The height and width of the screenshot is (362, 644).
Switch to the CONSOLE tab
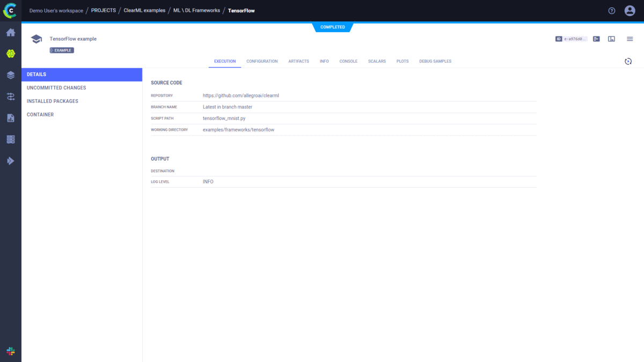[348, 61]
